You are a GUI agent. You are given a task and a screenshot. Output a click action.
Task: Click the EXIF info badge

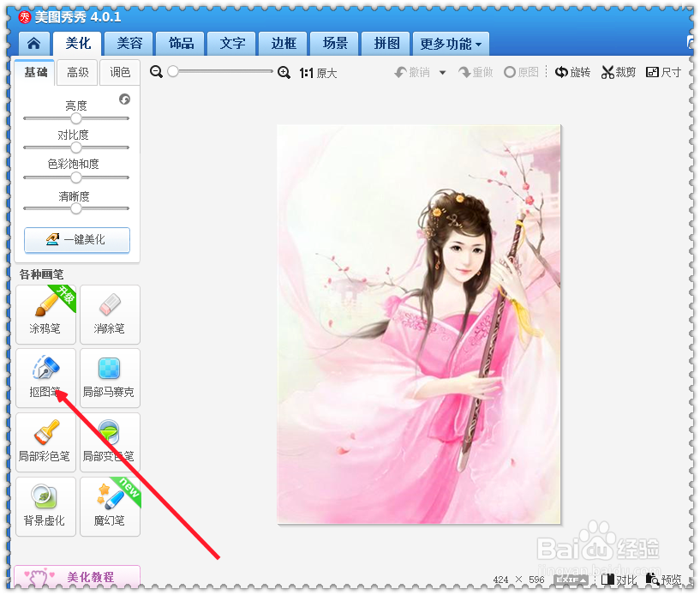point(571,580)
